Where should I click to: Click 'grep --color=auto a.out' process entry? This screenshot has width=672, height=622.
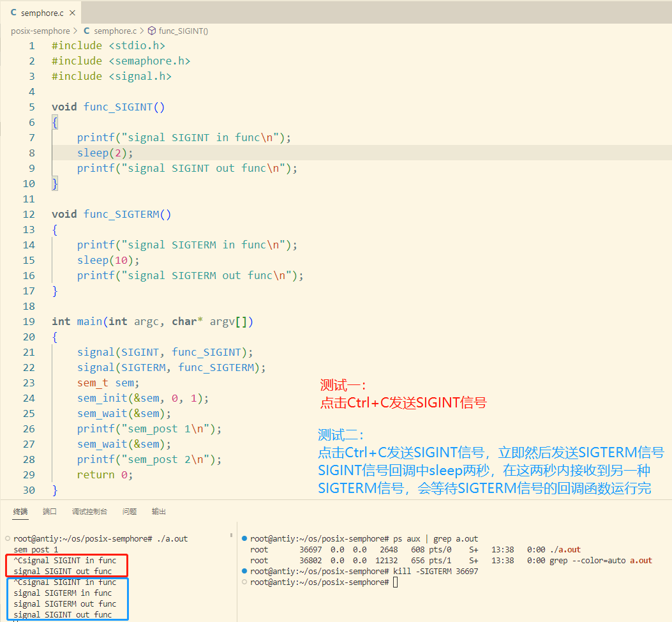coord(601,560)
